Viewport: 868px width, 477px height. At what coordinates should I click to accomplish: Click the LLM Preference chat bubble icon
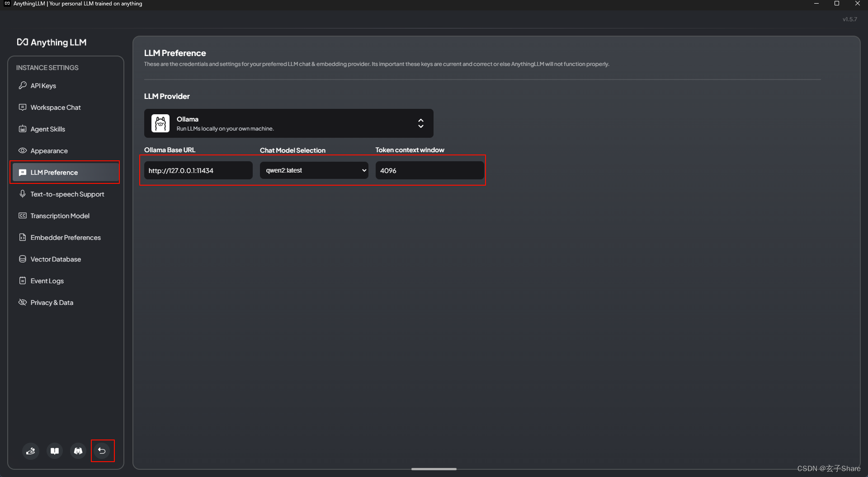[x=23, y=173]
